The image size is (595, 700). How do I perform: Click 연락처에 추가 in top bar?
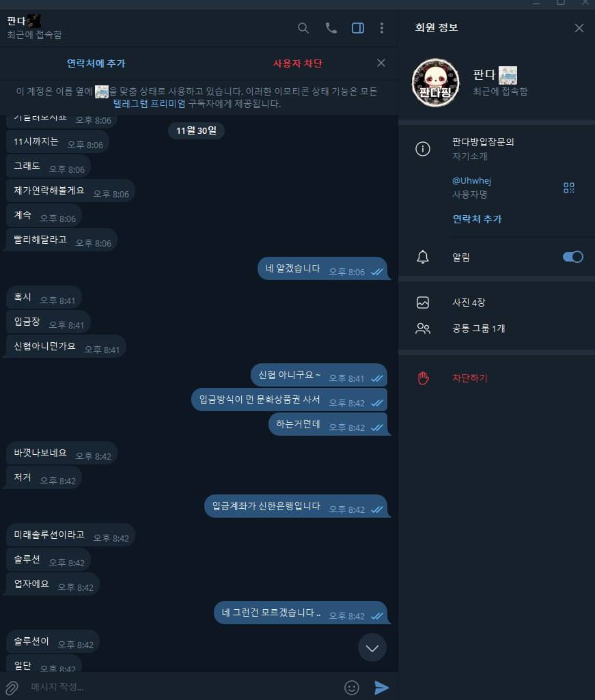coord(96,64)
